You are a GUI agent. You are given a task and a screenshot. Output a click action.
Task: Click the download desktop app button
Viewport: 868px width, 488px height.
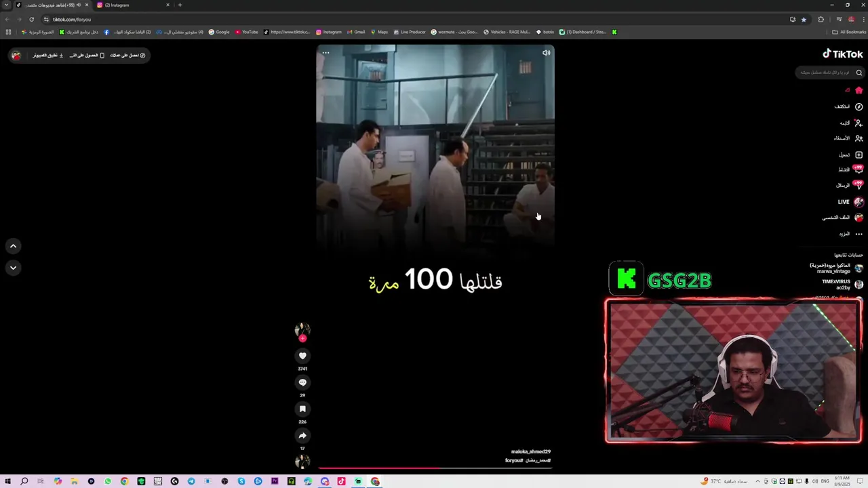[x=48, y=56]
